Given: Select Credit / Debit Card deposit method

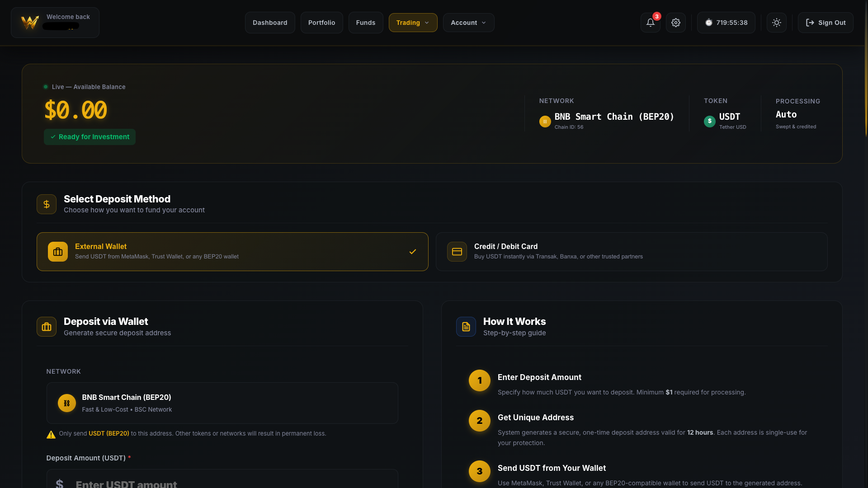Looking at the screenshot, I should pos(632,252).
